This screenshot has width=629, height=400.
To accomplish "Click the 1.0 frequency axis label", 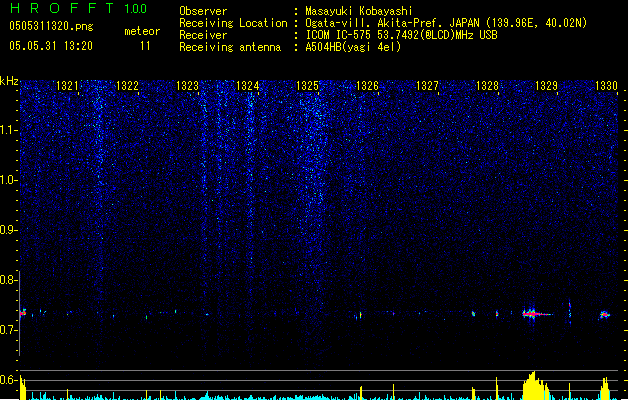I will [9, 180].
